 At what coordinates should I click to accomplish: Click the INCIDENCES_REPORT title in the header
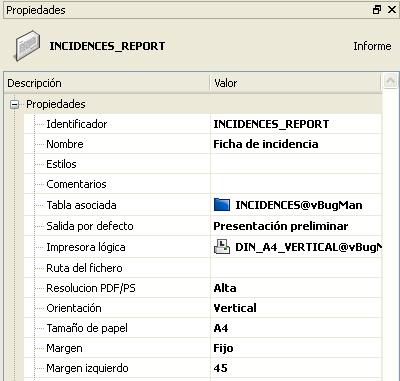107,46
